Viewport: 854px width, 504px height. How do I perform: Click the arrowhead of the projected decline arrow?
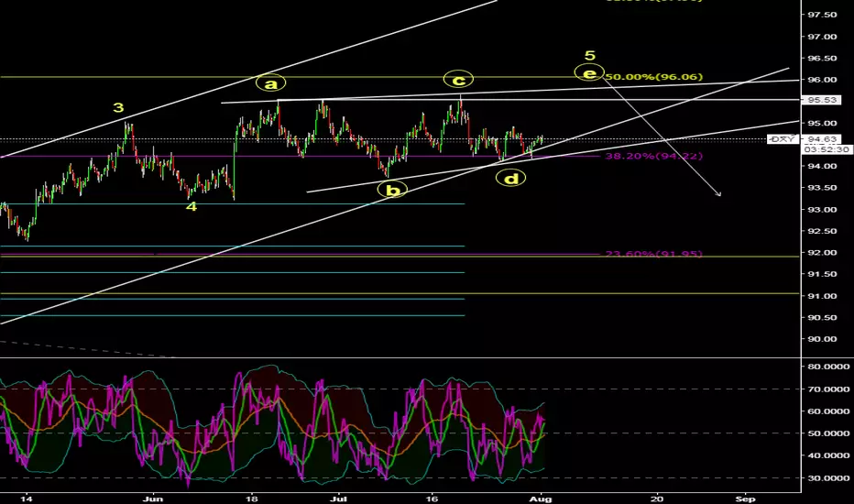(x=718, y=193)
